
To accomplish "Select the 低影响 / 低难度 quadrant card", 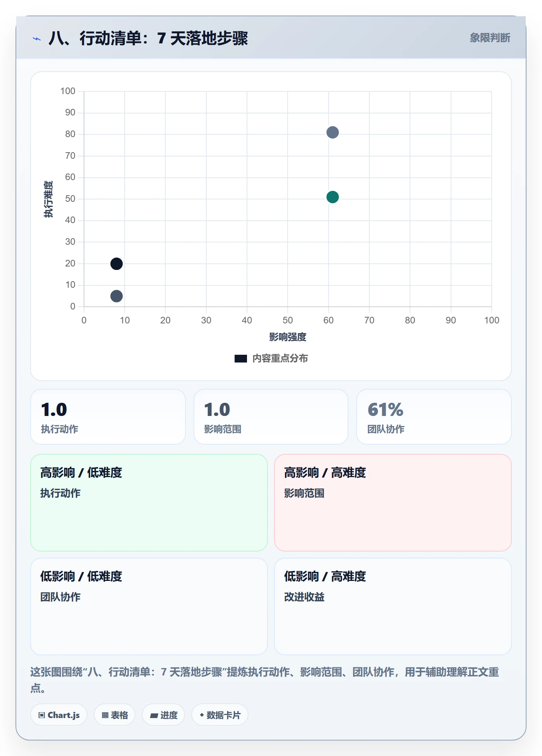I will (149, 607).
